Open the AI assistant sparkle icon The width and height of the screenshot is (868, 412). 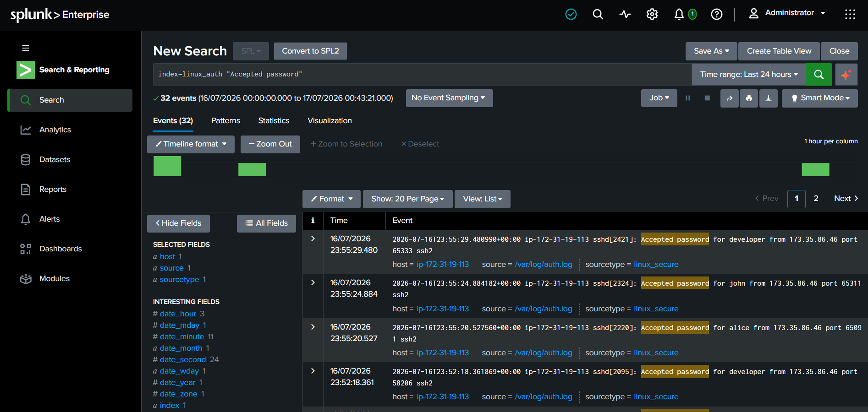[846, 75]
